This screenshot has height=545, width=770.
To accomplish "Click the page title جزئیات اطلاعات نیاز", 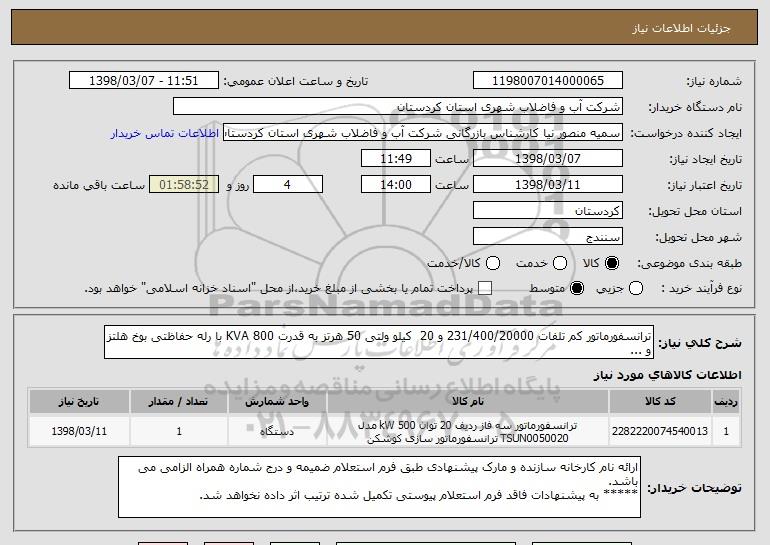I will click(681, 28).
